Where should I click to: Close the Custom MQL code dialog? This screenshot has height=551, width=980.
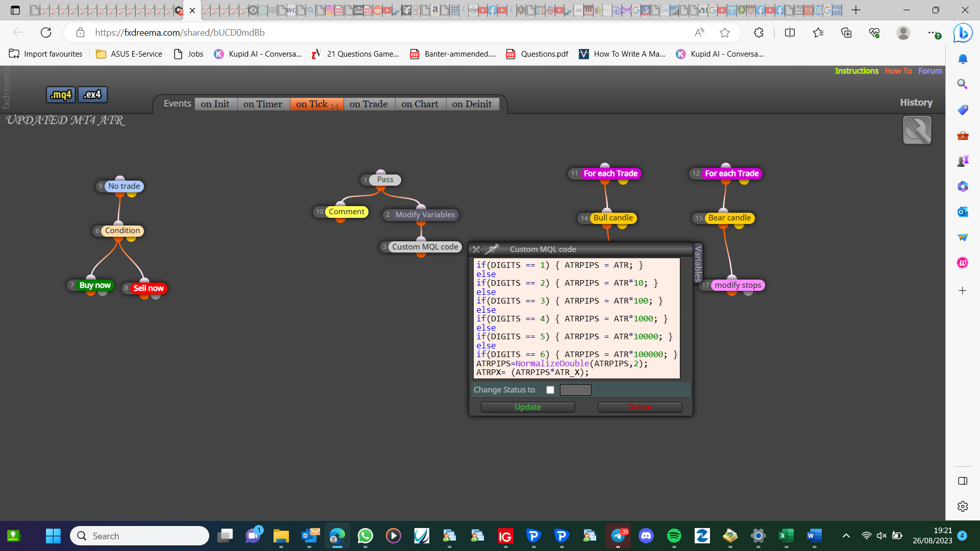[476, 249]
